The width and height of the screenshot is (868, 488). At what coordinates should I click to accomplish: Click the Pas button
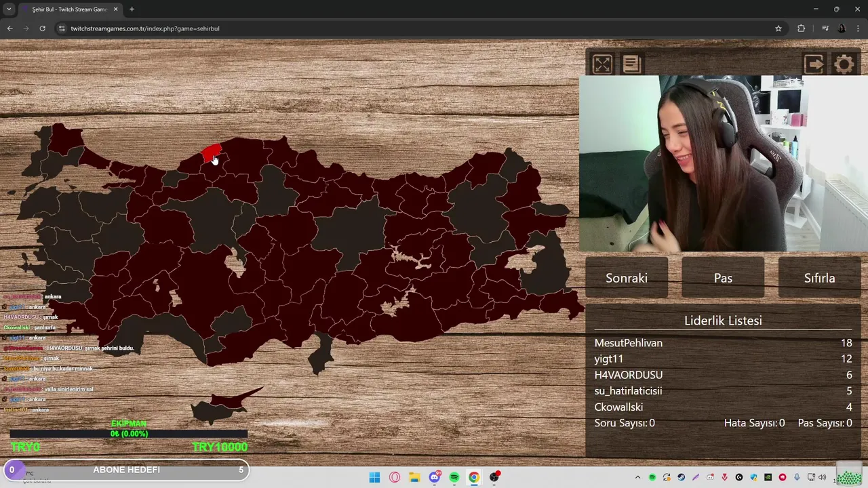tap(723, 278)
